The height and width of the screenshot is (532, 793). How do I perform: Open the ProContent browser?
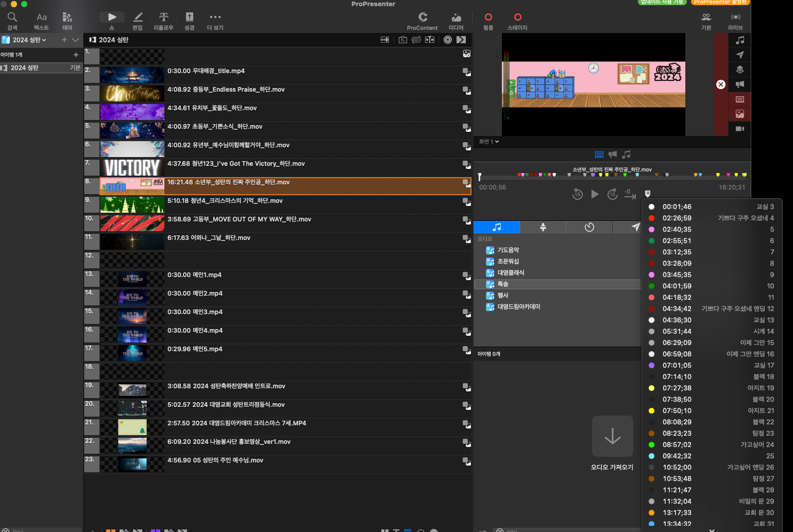tap(422, 21)
